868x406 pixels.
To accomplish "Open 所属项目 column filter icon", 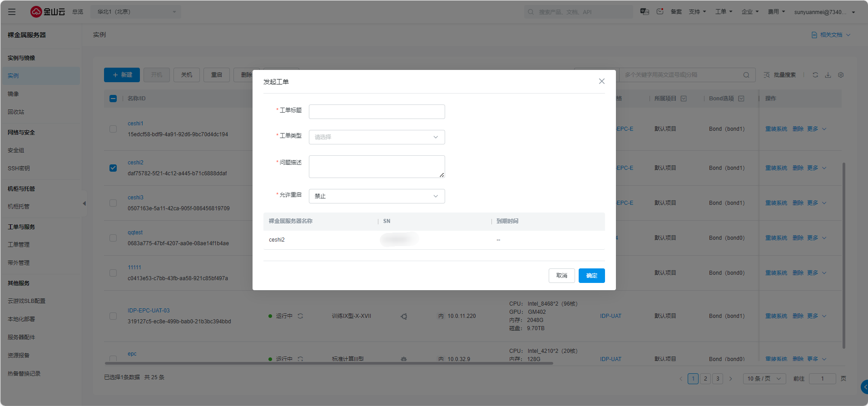I will (x=684, y=99).
